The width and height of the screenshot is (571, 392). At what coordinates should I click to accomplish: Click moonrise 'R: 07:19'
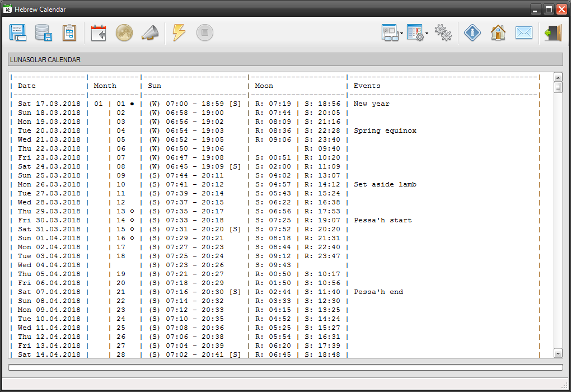coord(273,104)
